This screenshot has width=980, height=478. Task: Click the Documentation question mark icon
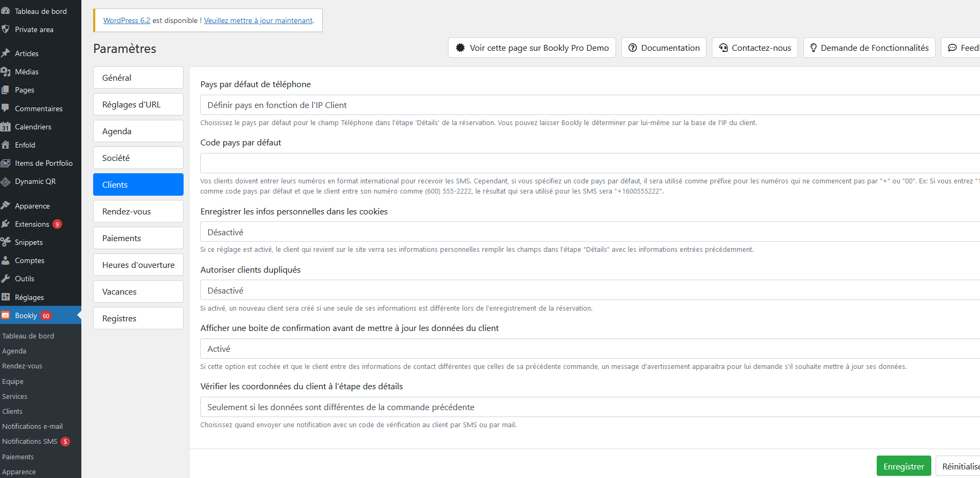633,48
